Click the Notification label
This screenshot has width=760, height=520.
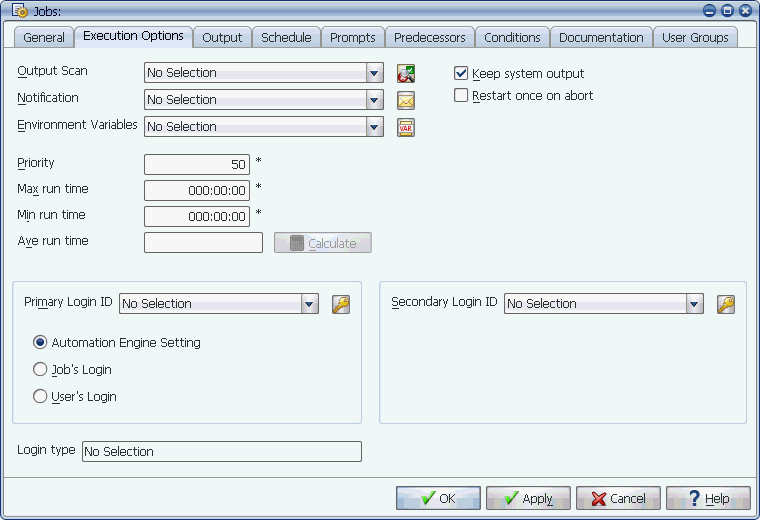[x=48, y=98]
